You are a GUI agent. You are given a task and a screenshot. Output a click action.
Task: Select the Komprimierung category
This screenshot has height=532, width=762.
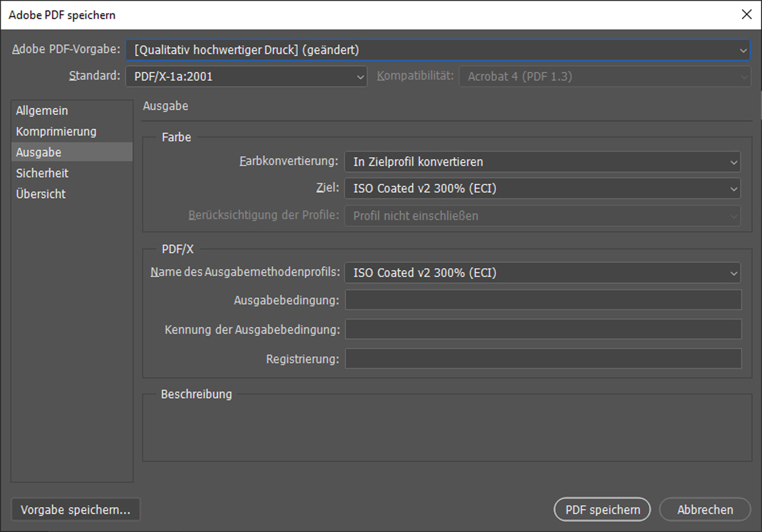coord(72,131)
